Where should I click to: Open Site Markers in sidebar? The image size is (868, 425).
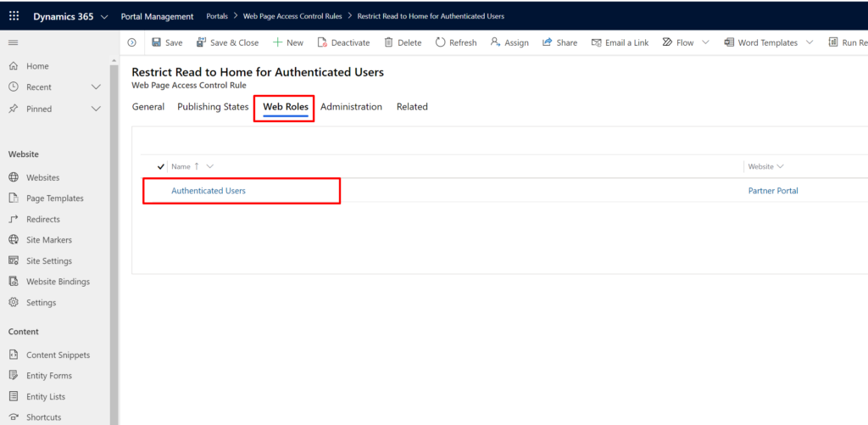(49, 240)
